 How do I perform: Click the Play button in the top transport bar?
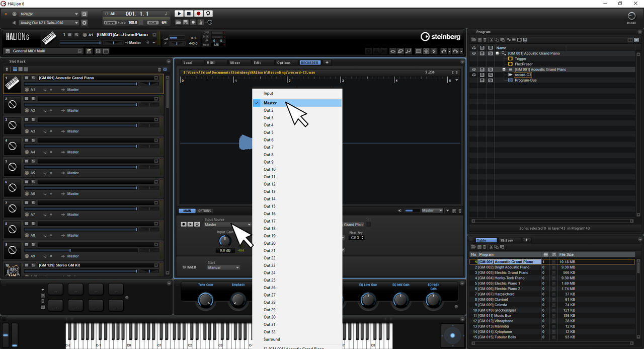[x=179, y=14]
